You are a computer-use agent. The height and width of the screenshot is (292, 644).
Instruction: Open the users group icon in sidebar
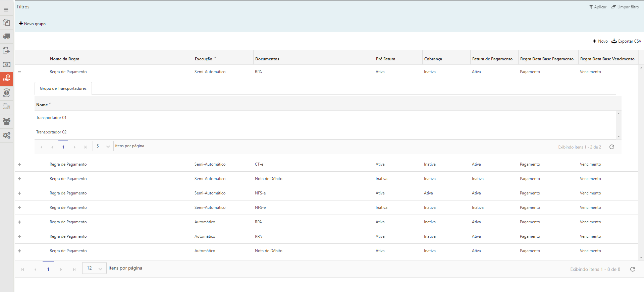[6, 121]
